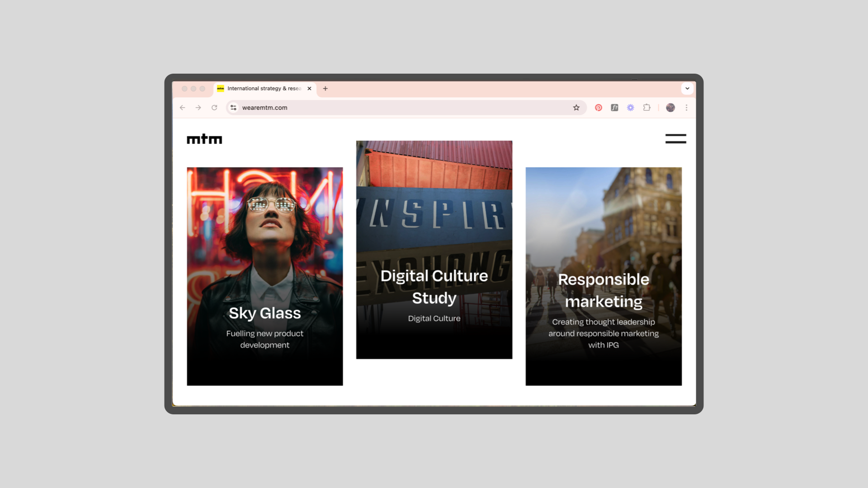868x488 pixels.
Task: Click the mtm logo
Action: (204, 139)
